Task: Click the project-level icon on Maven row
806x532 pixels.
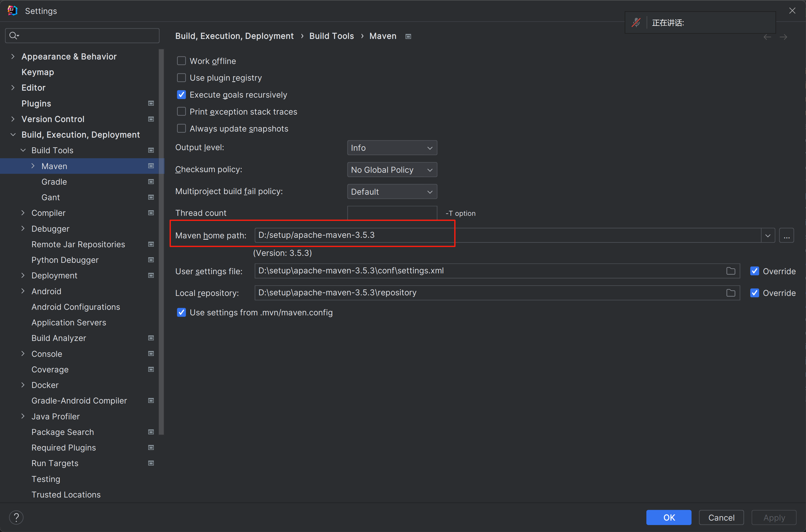Action: pos(151,165)
